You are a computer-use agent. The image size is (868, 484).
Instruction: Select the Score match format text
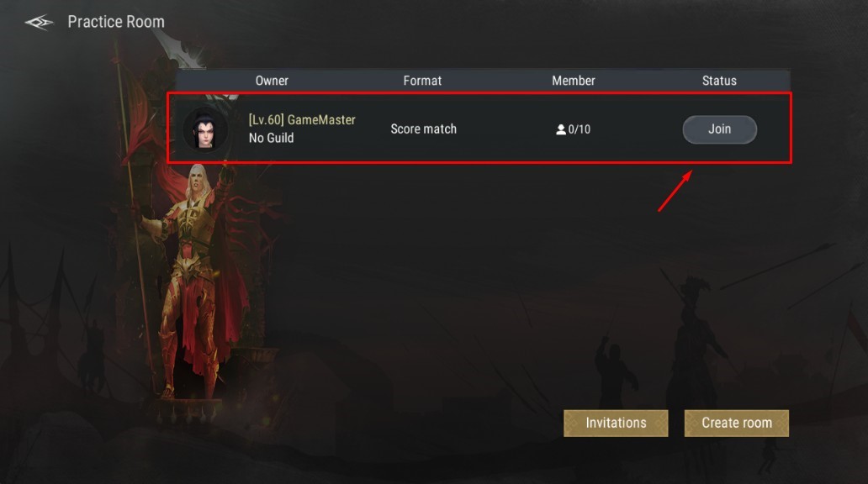coord(423,129)
